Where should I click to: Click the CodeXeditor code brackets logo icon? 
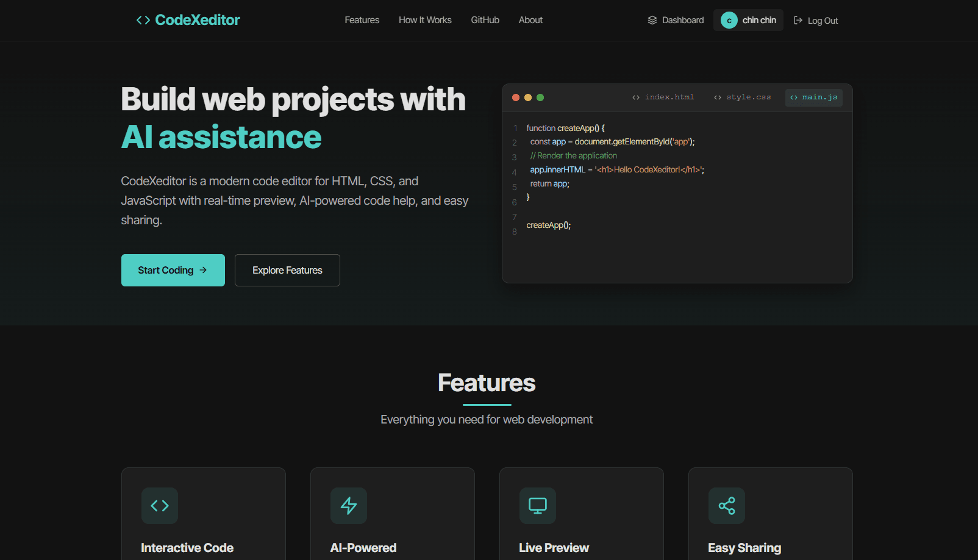pos(143,19)
